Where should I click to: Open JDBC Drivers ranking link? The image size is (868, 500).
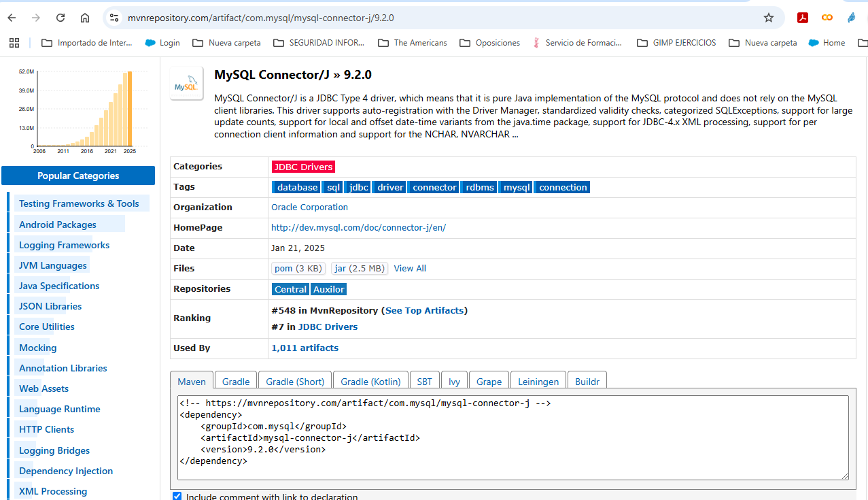coord(328,327)
